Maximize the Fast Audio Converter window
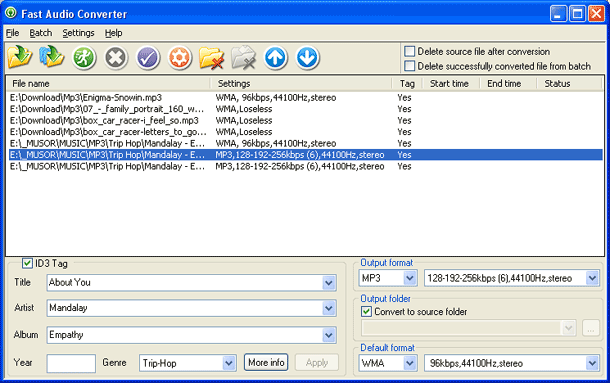 click(x=577, y=14)
